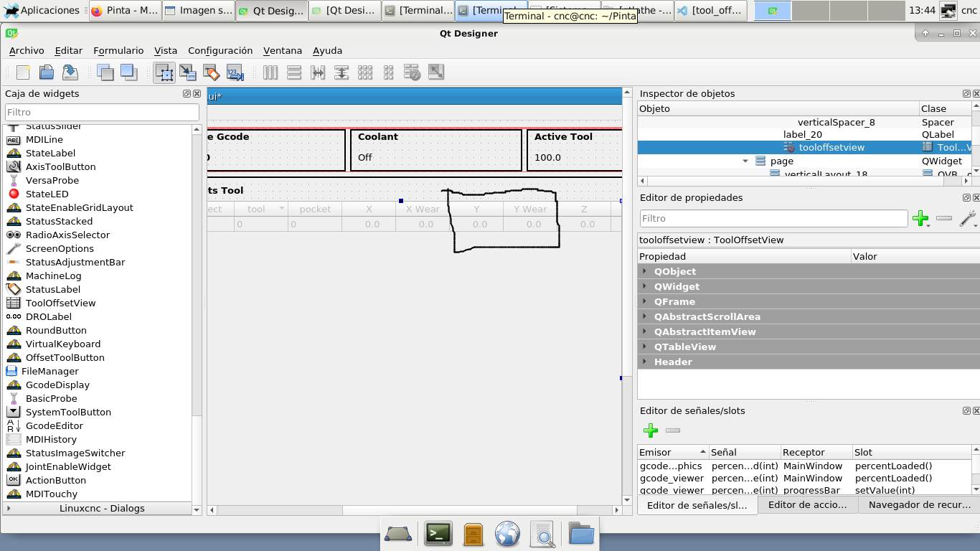Viewport: 980px width, 551px height.
Task: Click the Lay out horizontally icon
Action: [270, 72]
